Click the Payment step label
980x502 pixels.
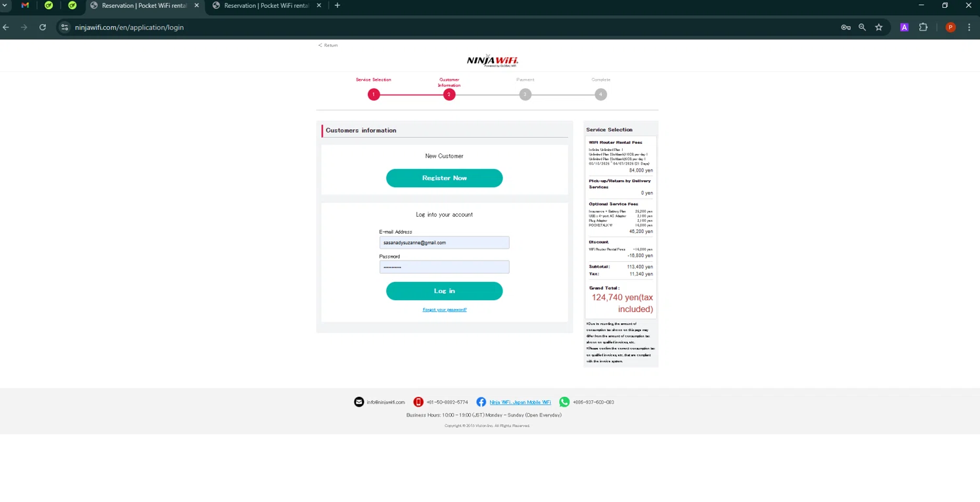[x=525, y=80]
